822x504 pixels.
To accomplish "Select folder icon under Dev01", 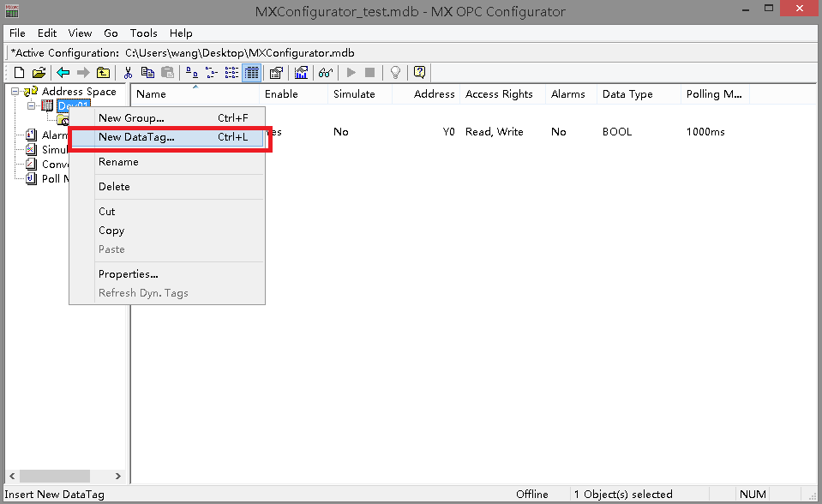I will pyautogui.click(x=63, y=120).
